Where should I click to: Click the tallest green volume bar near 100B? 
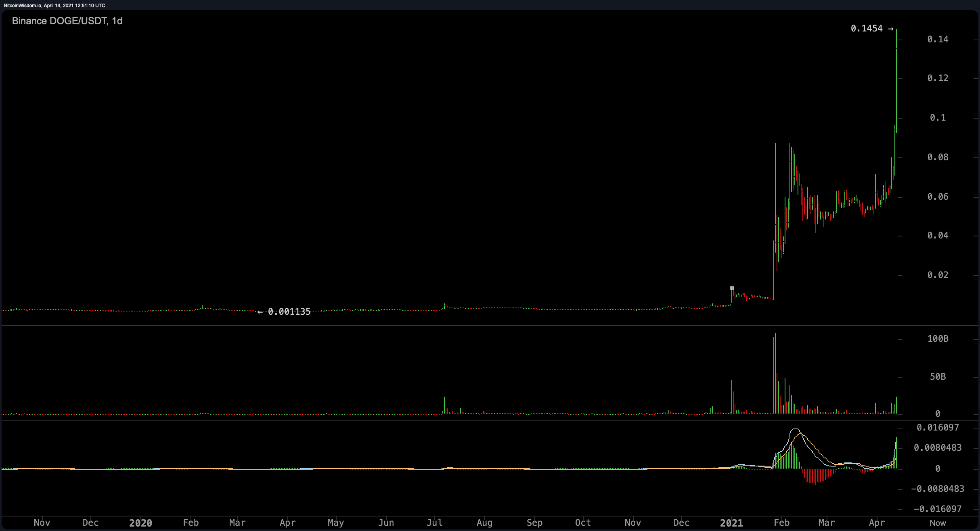click(775, 373)
